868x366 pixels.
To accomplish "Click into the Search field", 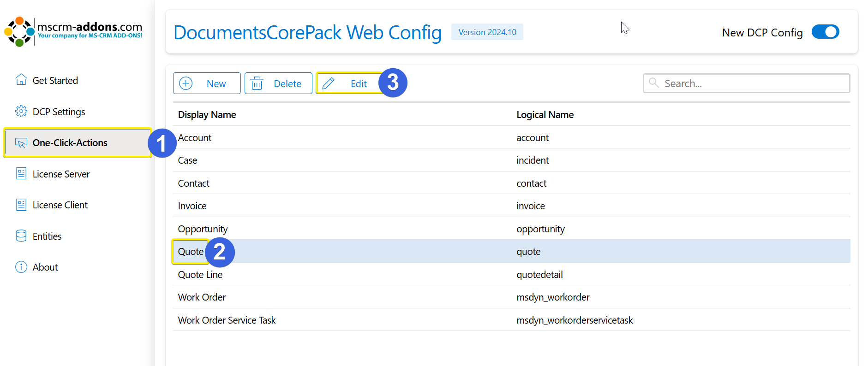I will (752, 83).
